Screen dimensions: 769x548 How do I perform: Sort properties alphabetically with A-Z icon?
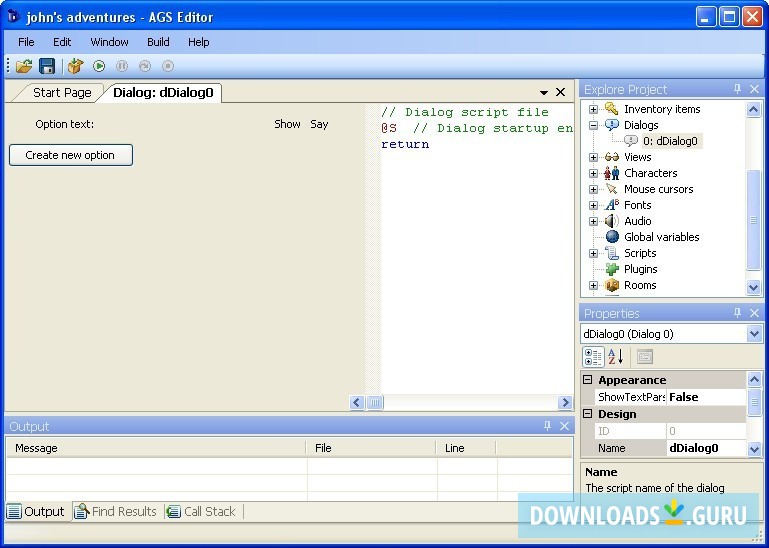(x=615, y=357)
